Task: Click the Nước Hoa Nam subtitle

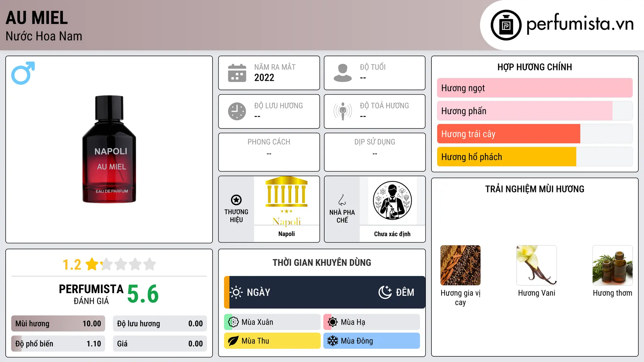Action: tap(44, 36)
